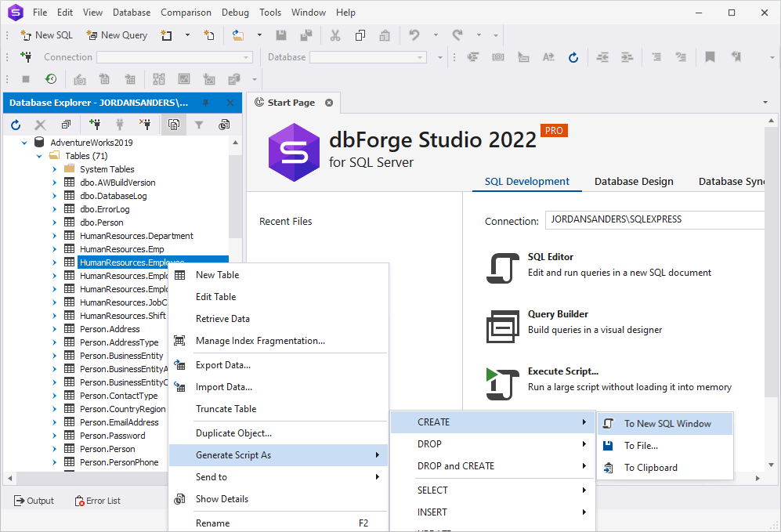Image resolution: width=781 pixels, height=532 pixels.
Task: Open the Comparison menu
Action: coord(186,13)
